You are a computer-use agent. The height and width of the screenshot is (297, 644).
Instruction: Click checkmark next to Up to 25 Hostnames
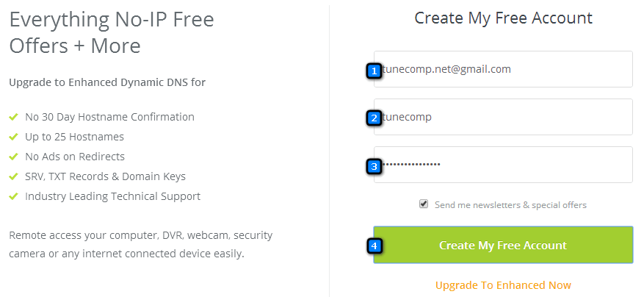(13, 137)
